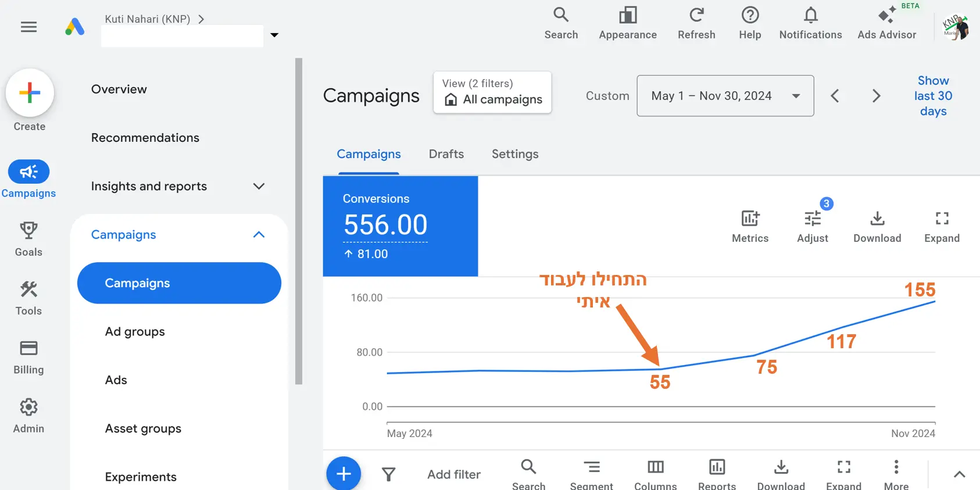This screenshot has height=490, width=980.
Task: Open Goals in left rail
Action: pyautogui.click(x=28, y=239)
